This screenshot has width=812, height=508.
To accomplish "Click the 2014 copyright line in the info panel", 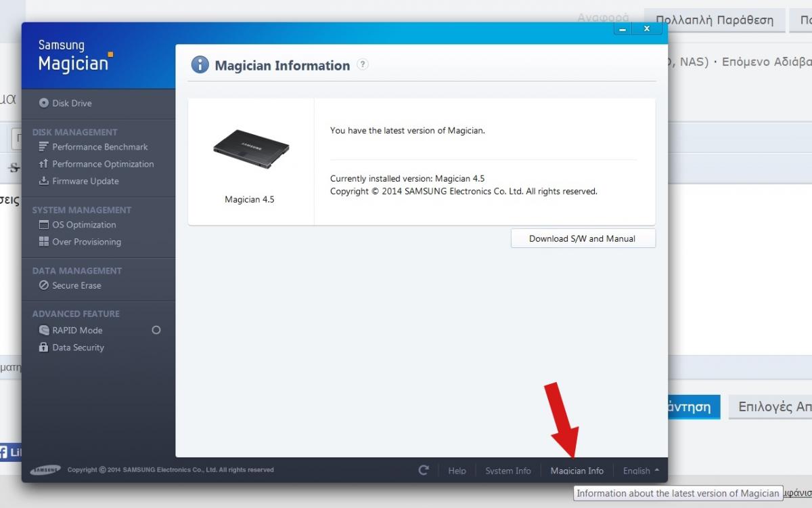I will click(x=464, y=192).
